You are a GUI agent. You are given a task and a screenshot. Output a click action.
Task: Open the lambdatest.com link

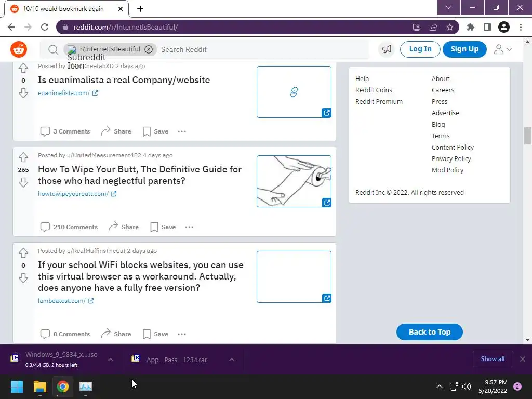[x=66, y=301]
